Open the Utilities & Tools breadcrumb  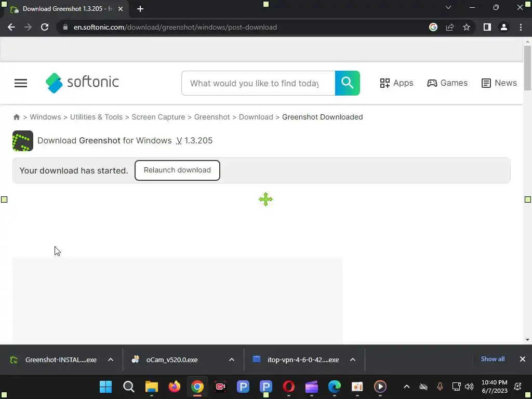pos(96,117)
